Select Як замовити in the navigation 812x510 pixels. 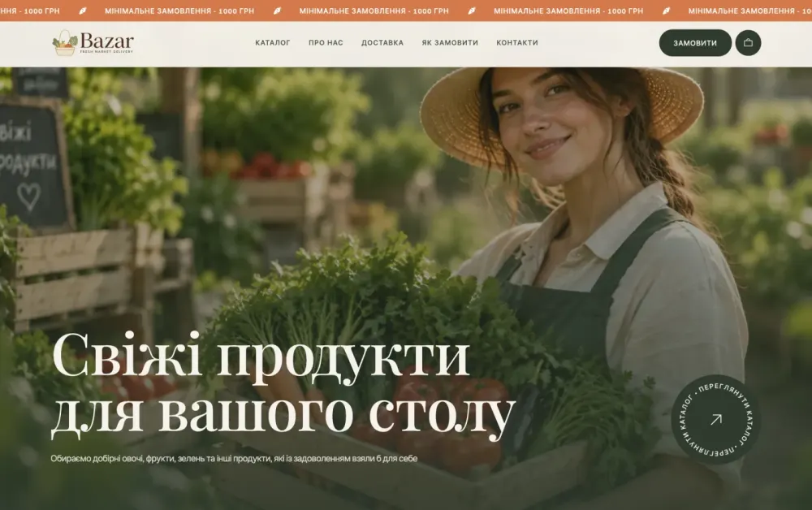click(x=450, y=43)
